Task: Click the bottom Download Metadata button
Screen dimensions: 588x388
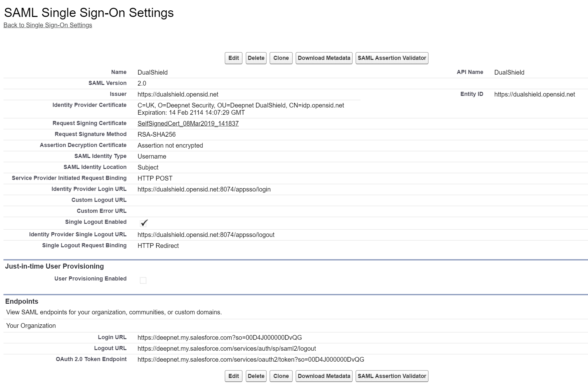Action: click(324, 376)
